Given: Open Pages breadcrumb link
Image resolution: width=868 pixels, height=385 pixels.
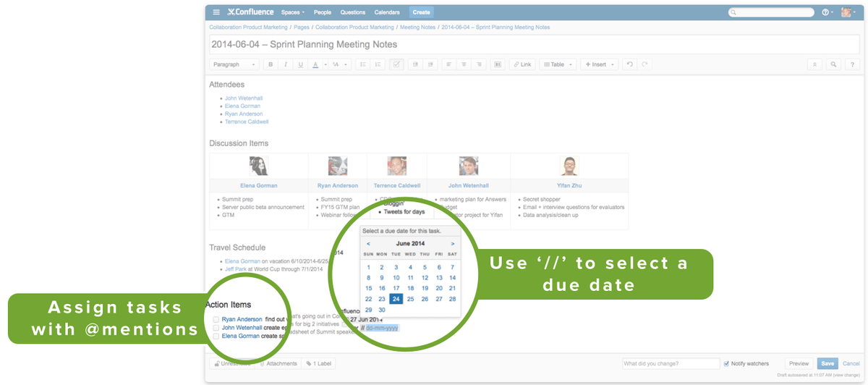Looking at the screenshot, I should pyautogui.click(x=301, y=27).
